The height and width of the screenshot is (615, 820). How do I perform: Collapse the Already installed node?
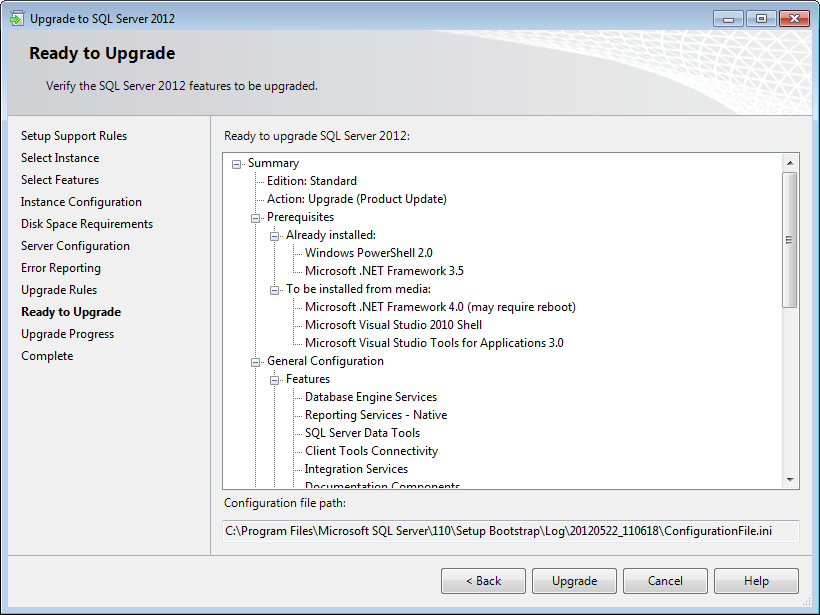[274, 236]
